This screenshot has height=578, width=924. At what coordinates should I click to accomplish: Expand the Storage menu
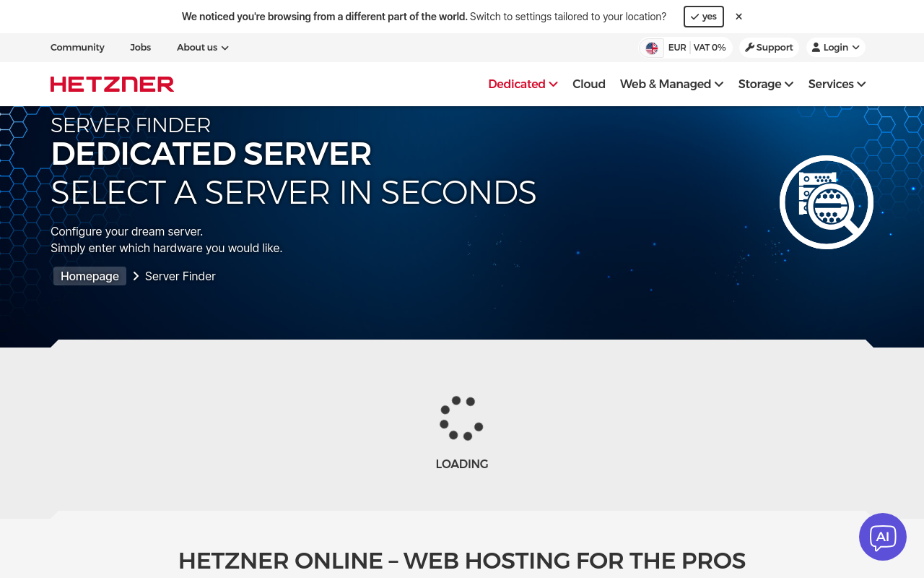point(766,84)
